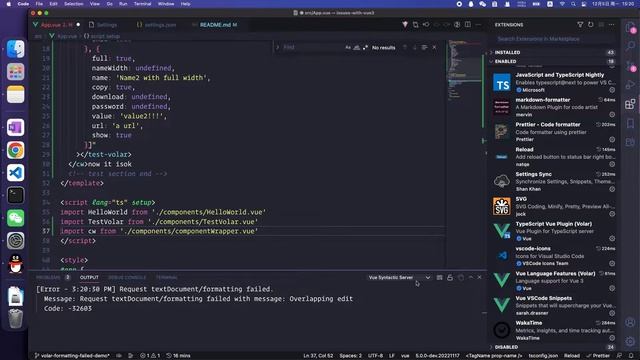Select the vscode-icons extension entry
640x360 pixels.
[x=553, y=256]
